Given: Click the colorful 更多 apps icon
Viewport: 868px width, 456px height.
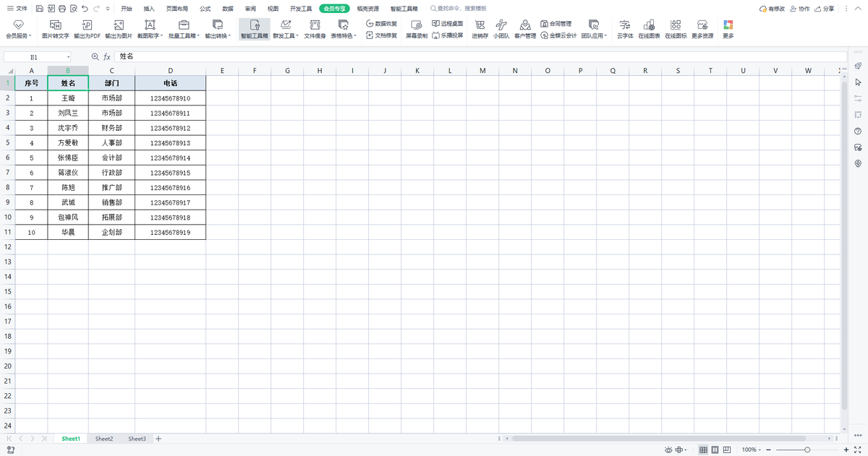Looking at the screenshot, I should 728,30.
